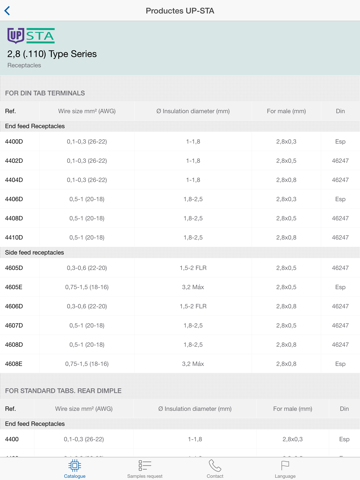Viewport: 360px width, 480px height.
Task: Click Wire size header in Standard Tabs table
Action: 84,409
